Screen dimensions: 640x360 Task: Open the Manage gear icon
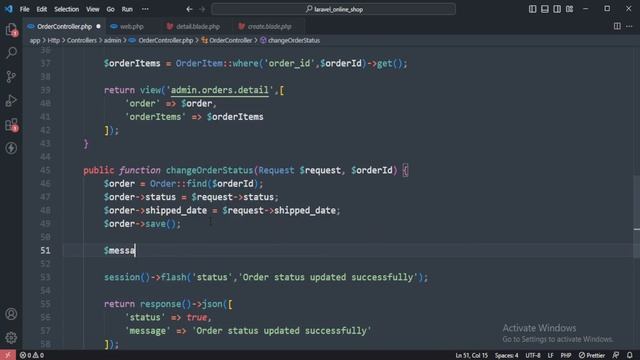click(11, 338)
